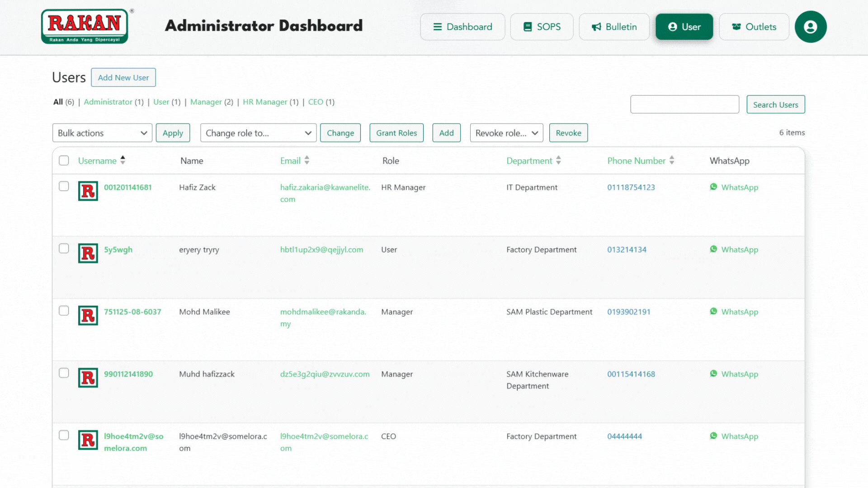Switch to the Outlets nav tab
The image size is (868, 488).
754,27
